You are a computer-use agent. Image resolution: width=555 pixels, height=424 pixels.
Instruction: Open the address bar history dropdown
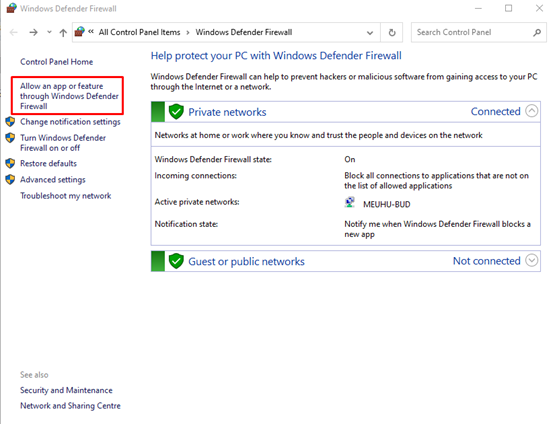coord(370,33)
